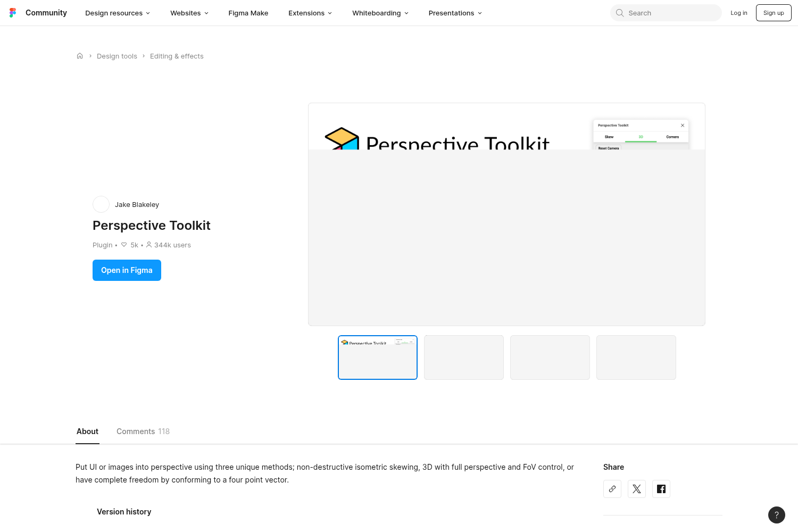Open Figma Make from navigation

pyautogui.click(x=248, y=13)
